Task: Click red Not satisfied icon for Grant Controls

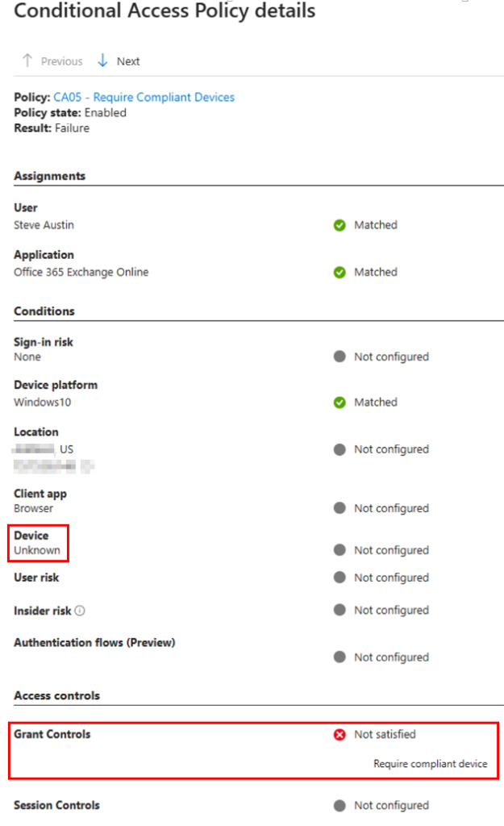Action: click(x=339, y=735)
